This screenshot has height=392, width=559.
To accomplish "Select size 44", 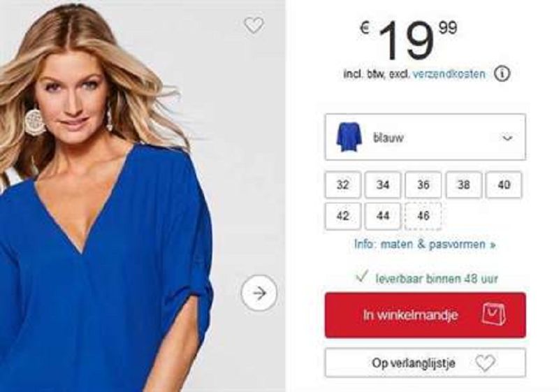I will click(x=383, y=216).
